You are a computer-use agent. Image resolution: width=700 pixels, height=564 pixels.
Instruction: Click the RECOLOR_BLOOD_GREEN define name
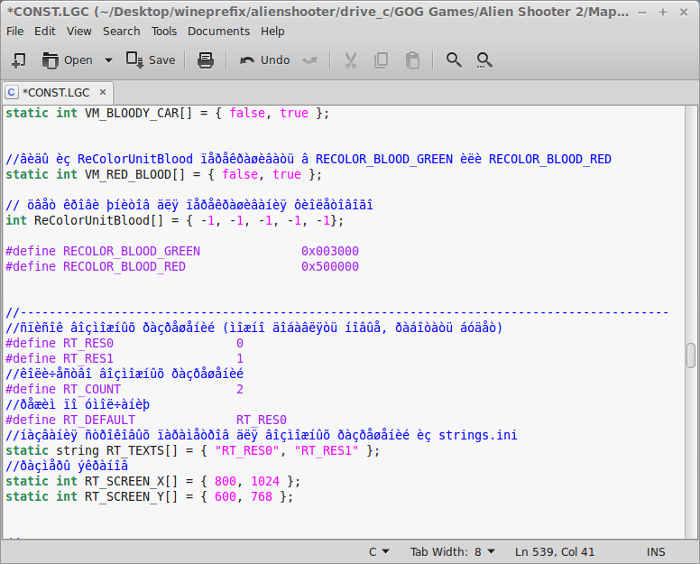pyautogui.click(x=132, y=251)
